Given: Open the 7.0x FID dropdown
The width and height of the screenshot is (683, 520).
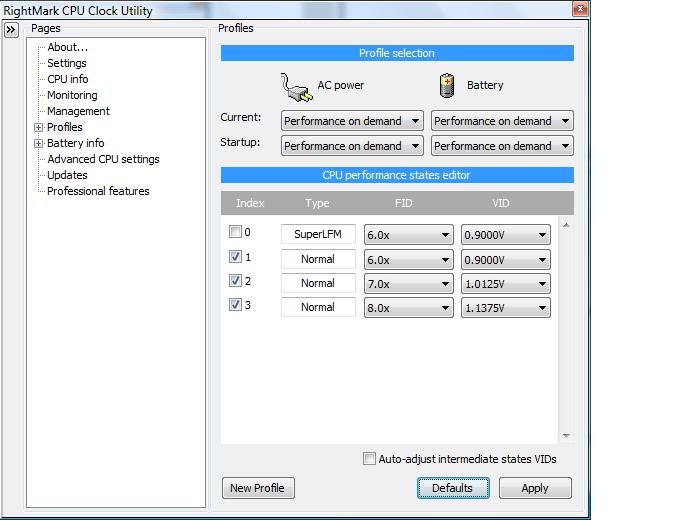Looking at the screenshot, I should (x=409, y=284).
